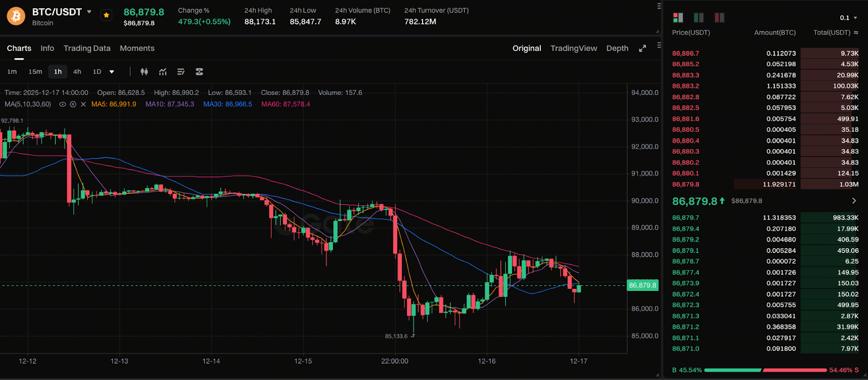Image resolution: width=868 pixels, height=380 pixels.
Task: Expand the chart to fullscreen
Action: tap(642, 48)
